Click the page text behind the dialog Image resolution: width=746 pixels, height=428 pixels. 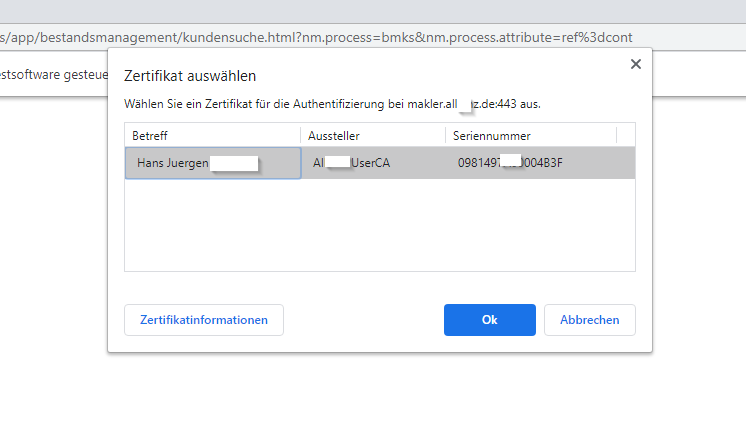pos(52,74)
